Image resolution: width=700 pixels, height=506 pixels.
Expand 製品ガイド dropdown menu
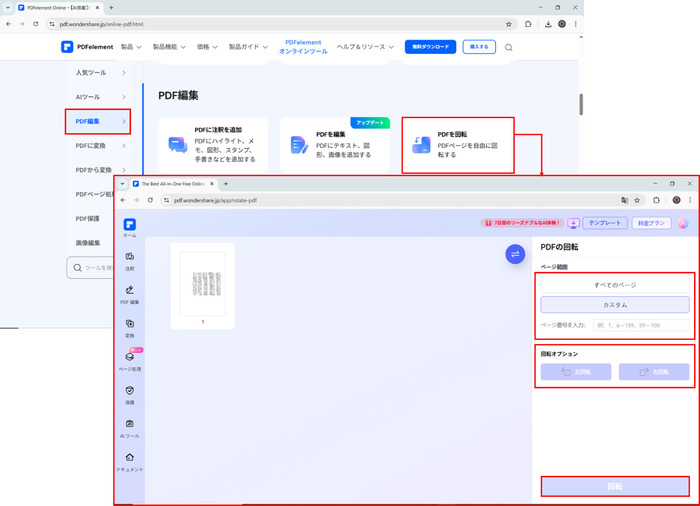248,47
